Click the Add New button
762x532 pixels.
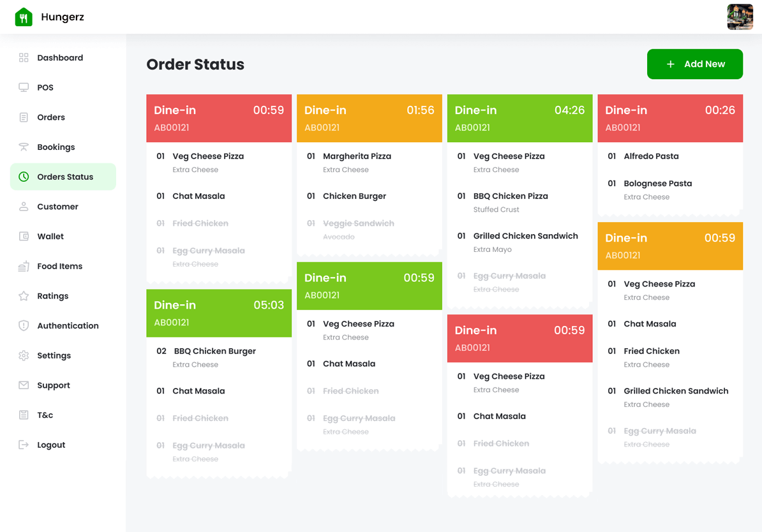tap(694, 64)
